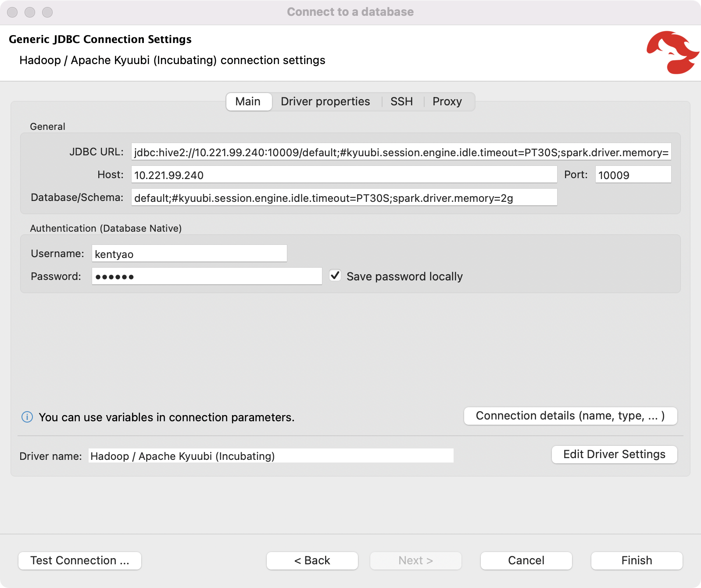Click the red DBeaver logo icon
The height and width of the screenshot is (588, 701).
[672, 52]
